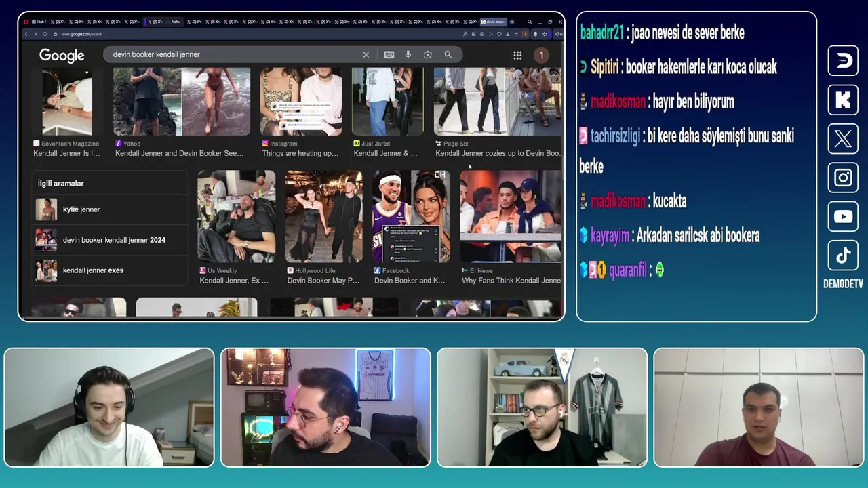
Task: Open the E! News image result
Action: [511, 216]
